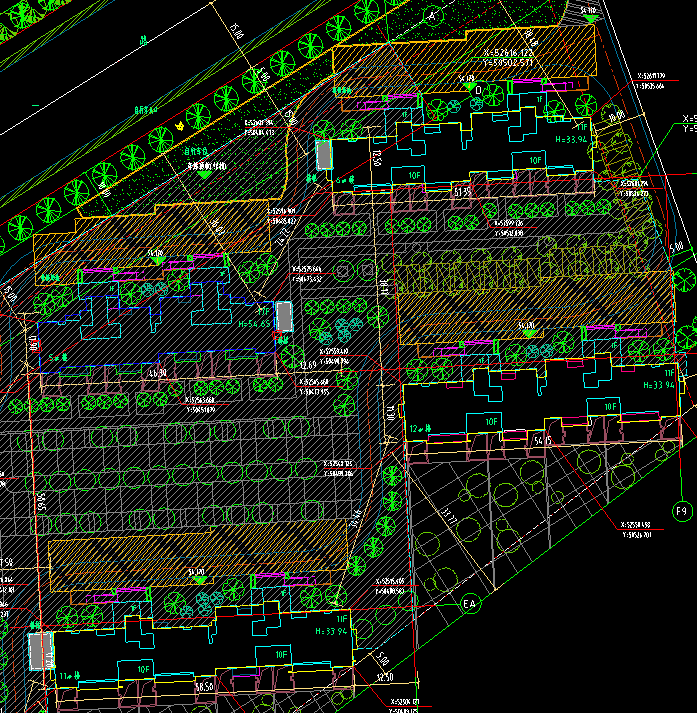Select the Y=50502.571 coordinate label

(508, 63)
